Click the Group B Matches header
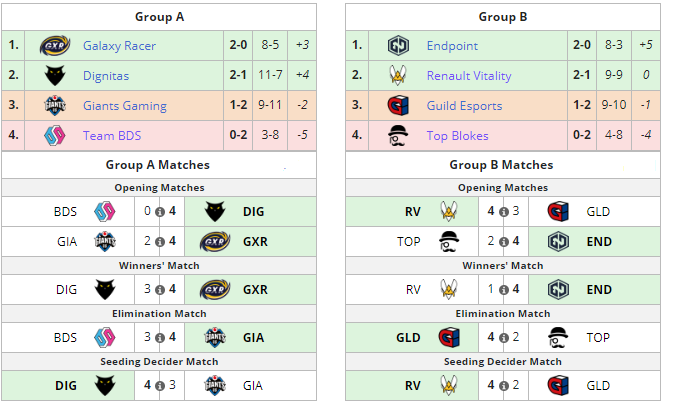Screen dimensions: 676x405 point(501,165)
